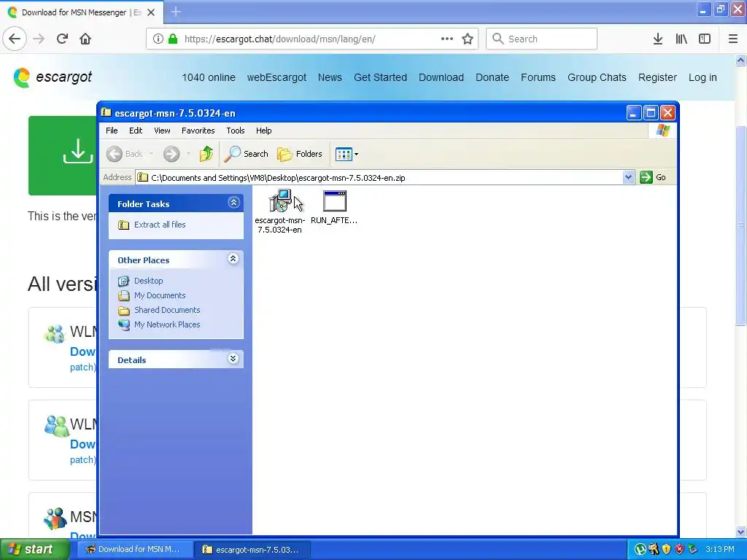Click the Firefox search box
Image resolution: width=747 pixels, height=560 pixels.
(x=541, y=39)
